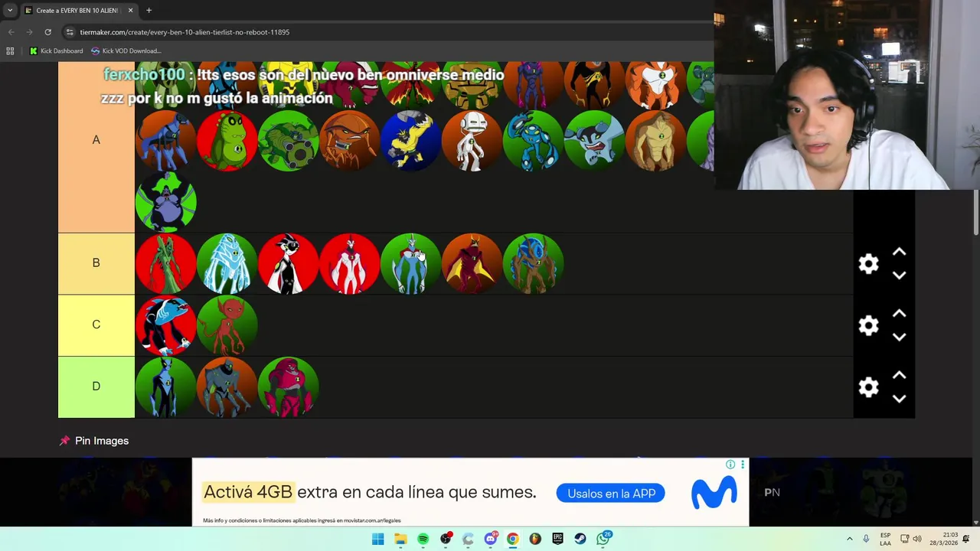
Task: Reload the tiermaker page
Action: click(47, 32)
